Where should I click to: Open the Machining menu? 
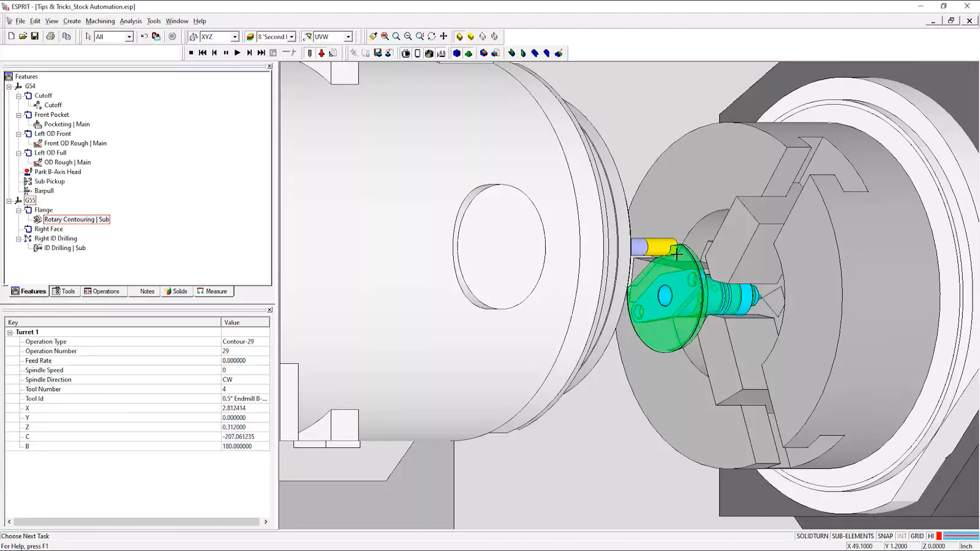[100, 21]
